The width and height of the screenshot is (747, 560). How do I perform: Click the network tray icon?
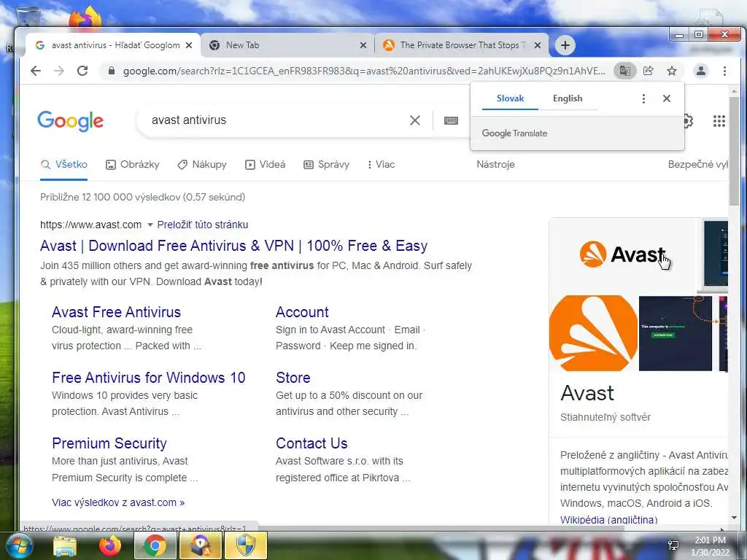point(673,545)
